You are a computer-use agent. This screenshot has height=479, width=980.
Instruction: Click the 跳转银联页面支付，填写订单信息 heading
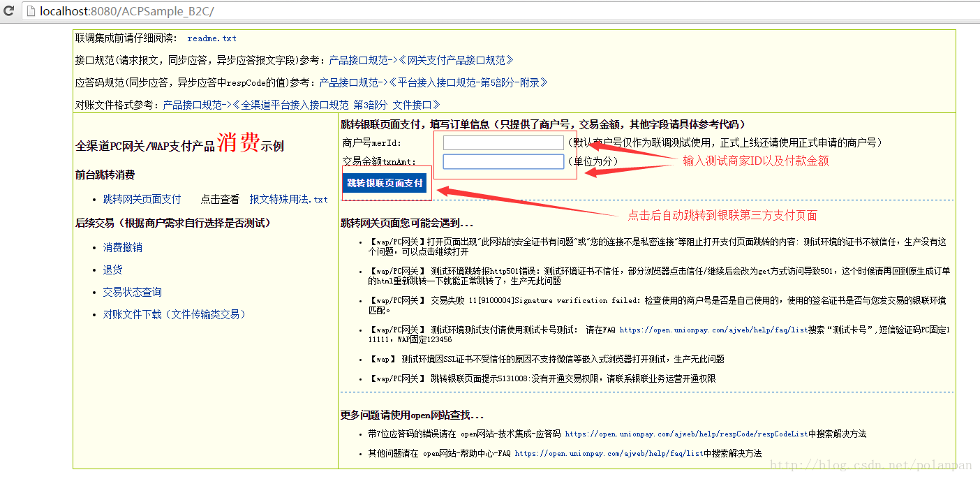click(x=543, y=125)
